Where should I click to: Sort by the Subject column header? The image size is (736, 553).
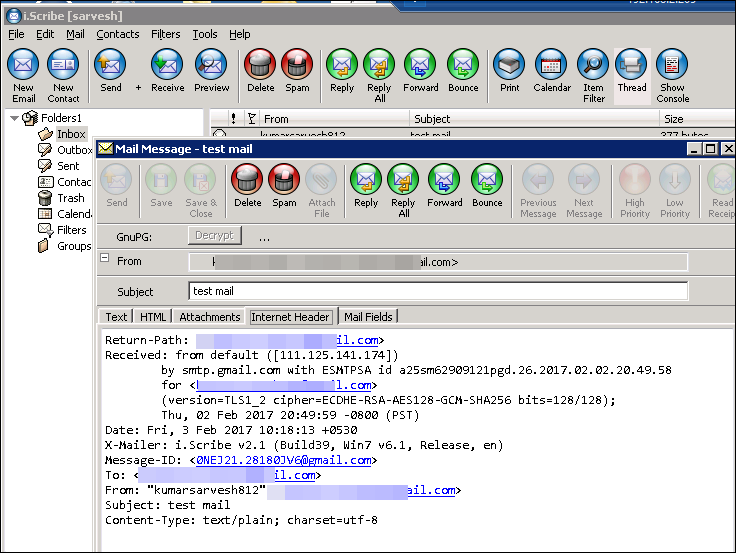coord(534,119)
